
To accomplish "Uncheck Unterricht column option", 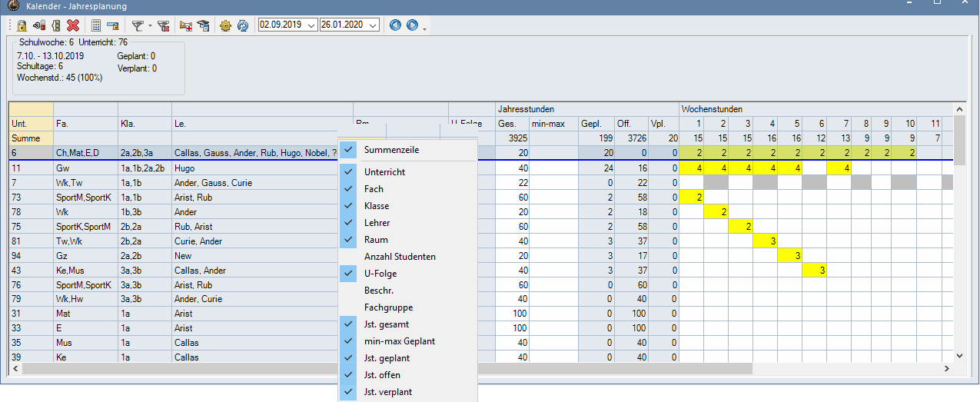I will point(407,172).
